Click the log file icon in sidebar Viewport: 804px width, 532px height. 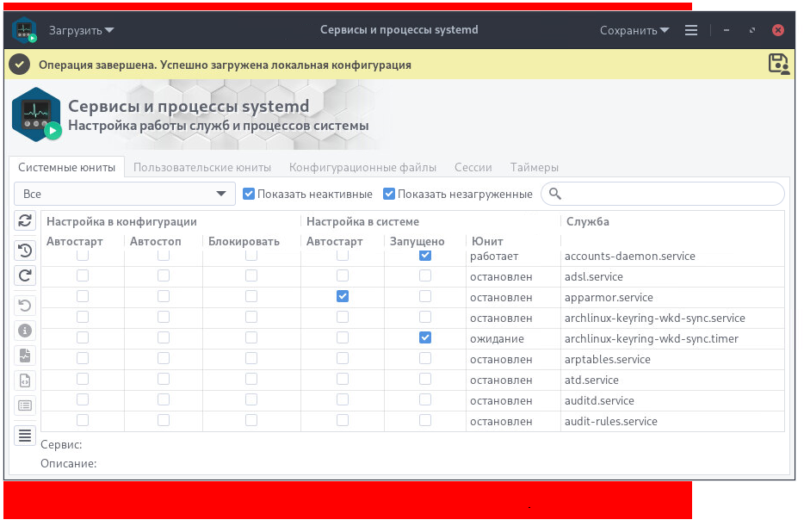[25, 355]
